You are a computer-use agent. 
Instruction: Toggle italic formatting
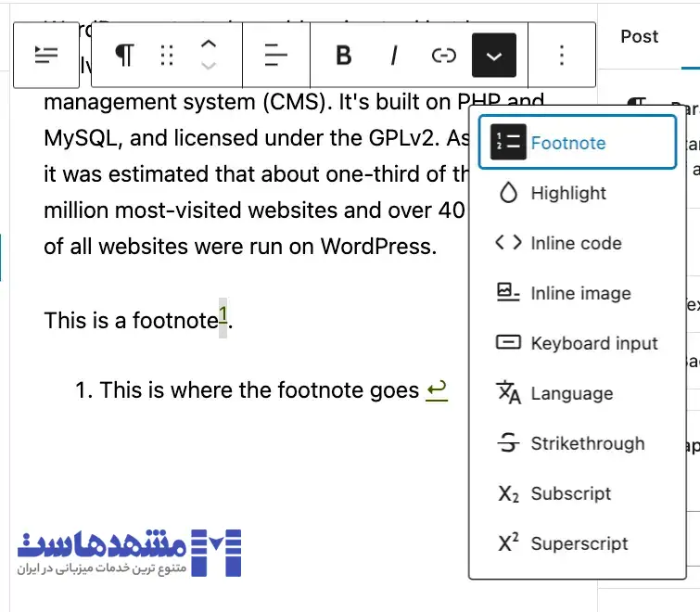pos(393,56)
